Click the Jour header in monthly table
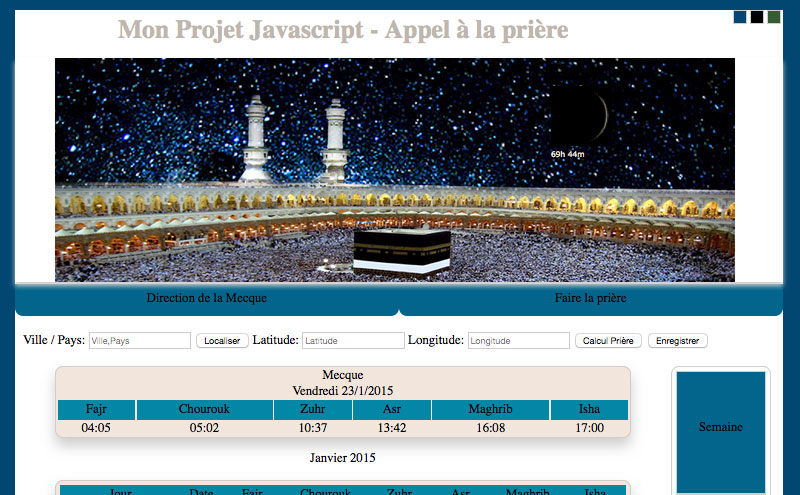This screenshot has height=495, width=800. 120,491
